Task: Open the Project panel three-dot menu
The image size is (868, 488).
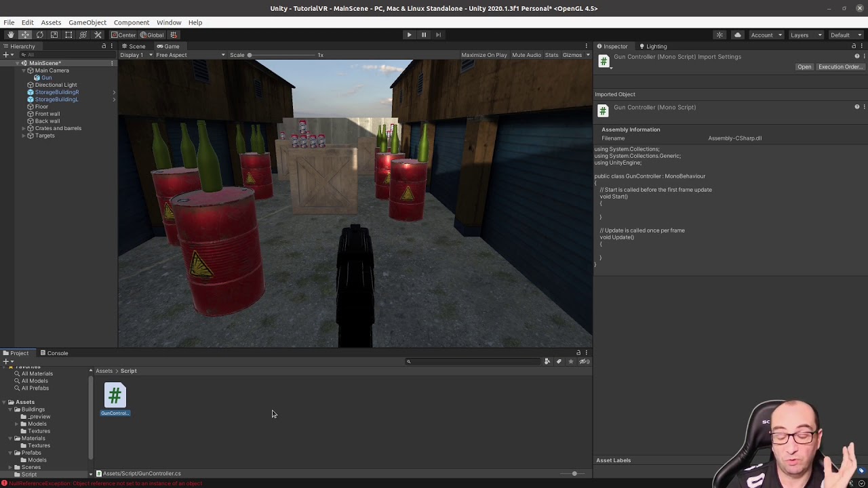Action: 587,352
